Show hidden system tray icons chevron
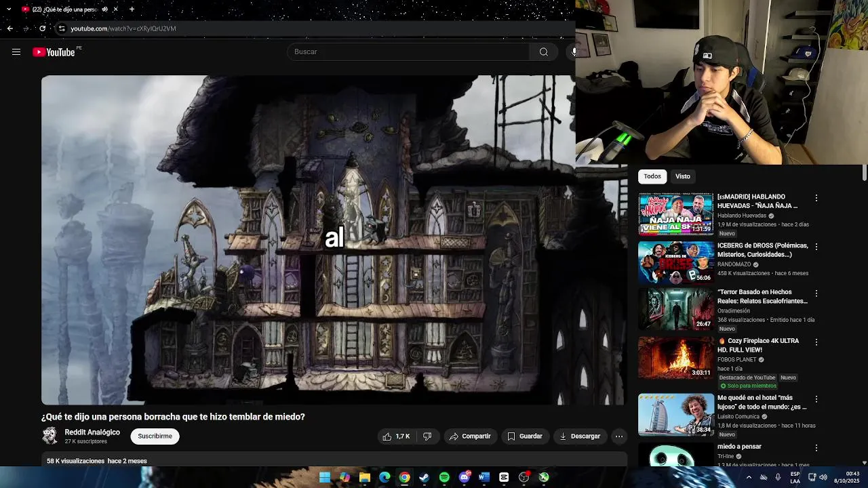 (749, 477)
